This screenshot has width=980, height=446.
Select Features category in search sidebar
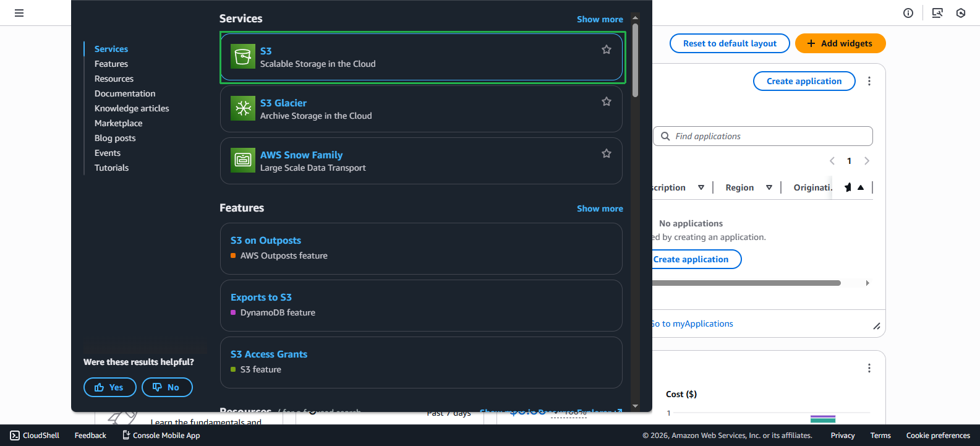111,64
